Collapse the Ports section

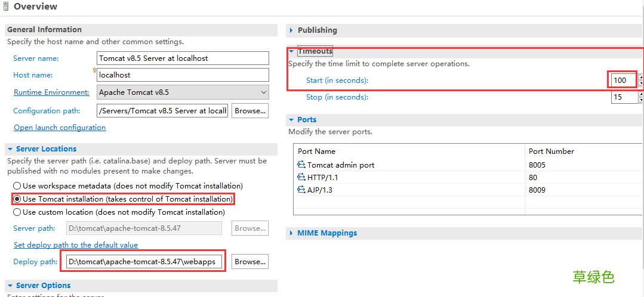(291, 120)
